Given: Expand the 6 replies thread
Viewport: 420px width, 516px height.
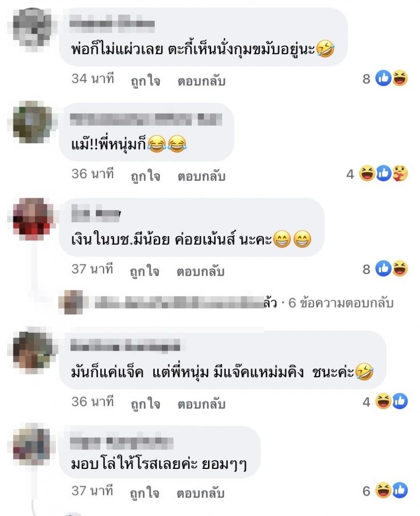Looking at the screenshot, I should point(341,303).
